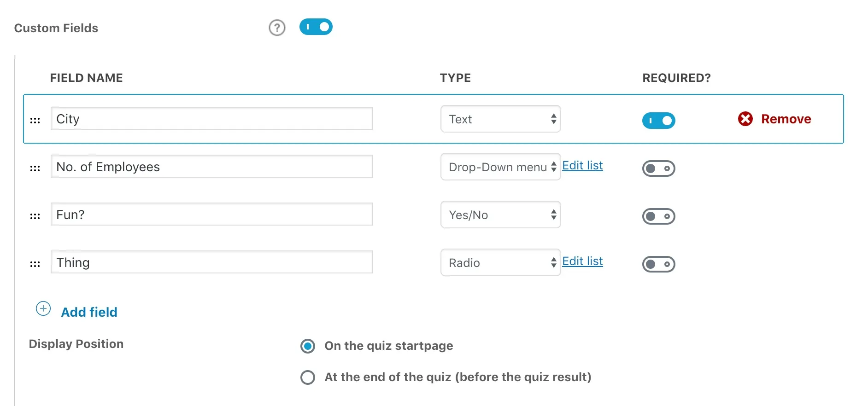Click the plus icon next to Add field
This screenshot has width=868, height=406.
click(43, 309)
